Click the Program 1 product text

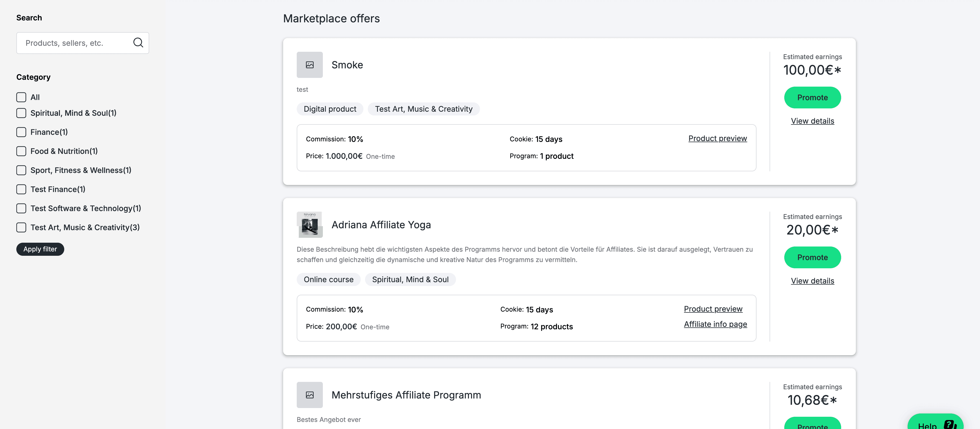click(541, 156)
